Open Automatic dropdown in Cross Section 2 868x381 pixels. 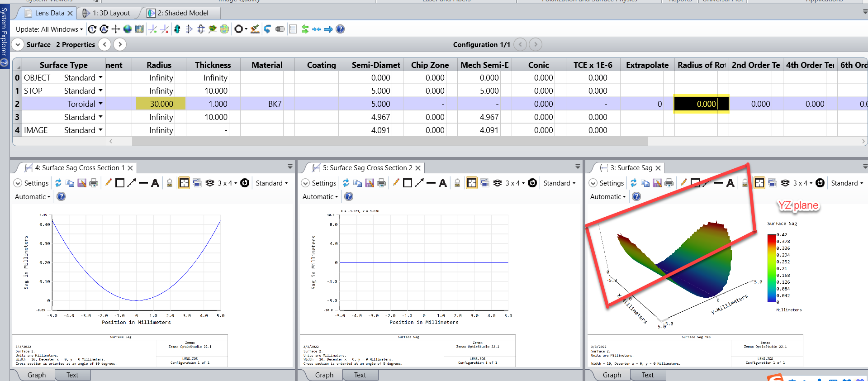(320, 196)
